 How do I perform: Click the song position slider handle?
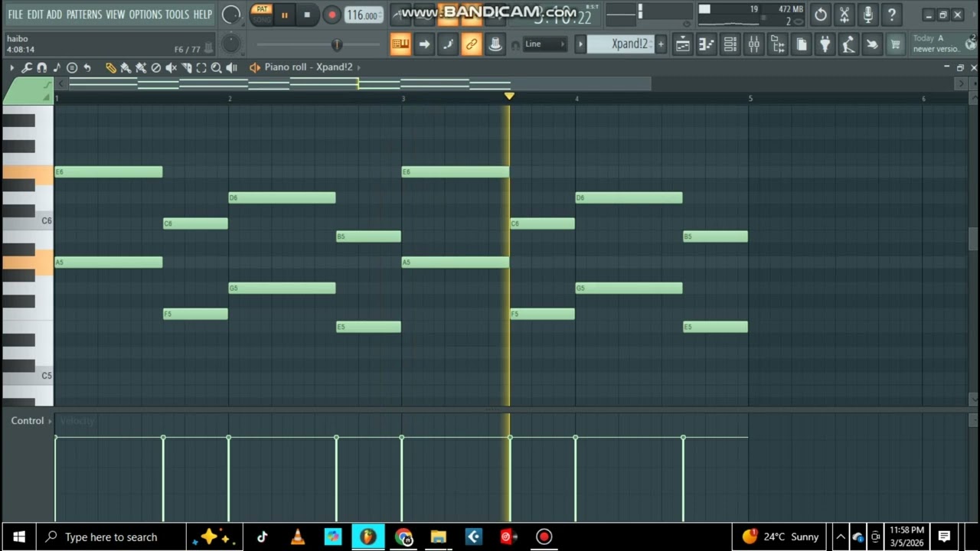(337, 44)
